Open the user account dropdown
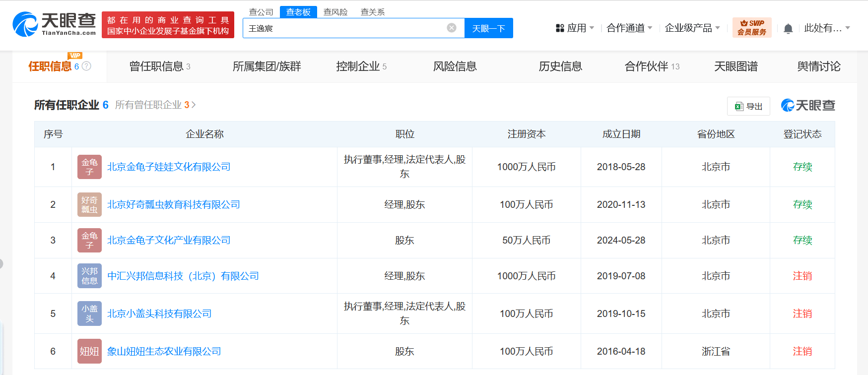868x375 pixels. pos(827,28)
